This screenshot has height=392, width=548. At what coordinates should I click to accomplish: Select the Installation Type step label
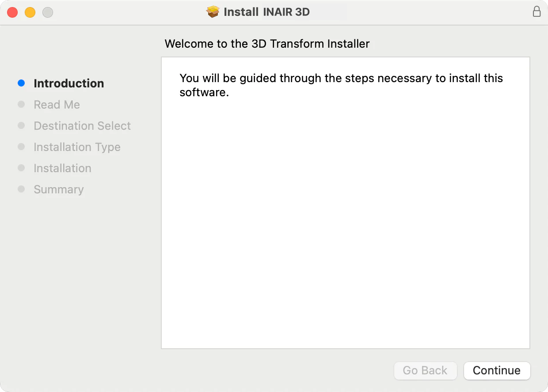coord(77,147)
